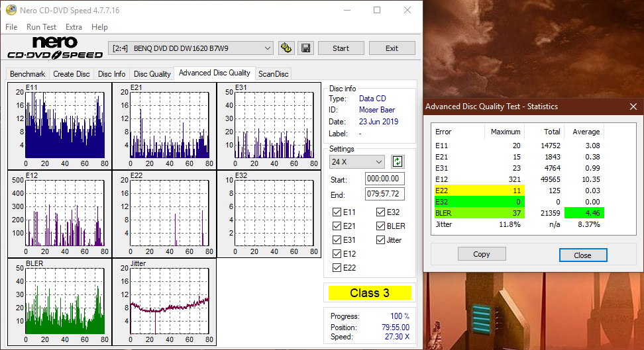The height and width of the screenshot is (350, 644).
Task: Click the Close button in Statistics dialog
Action: (583, 255)
